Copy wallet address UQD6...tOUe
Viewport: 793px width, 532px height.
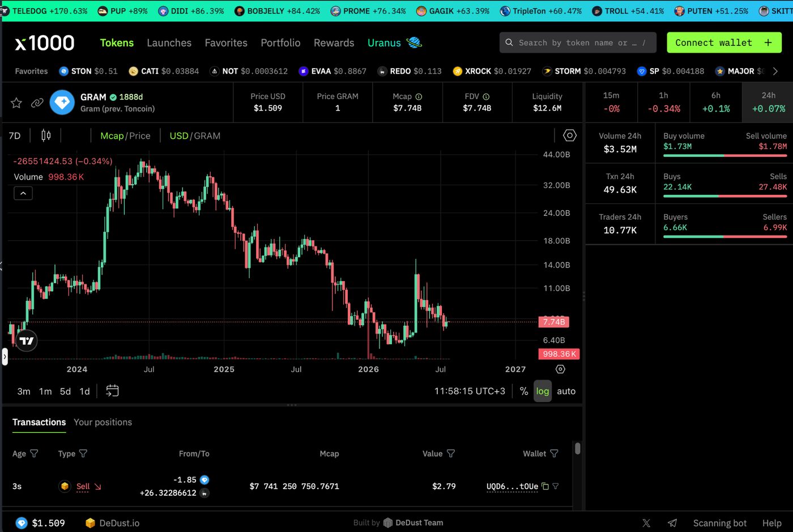545,486
